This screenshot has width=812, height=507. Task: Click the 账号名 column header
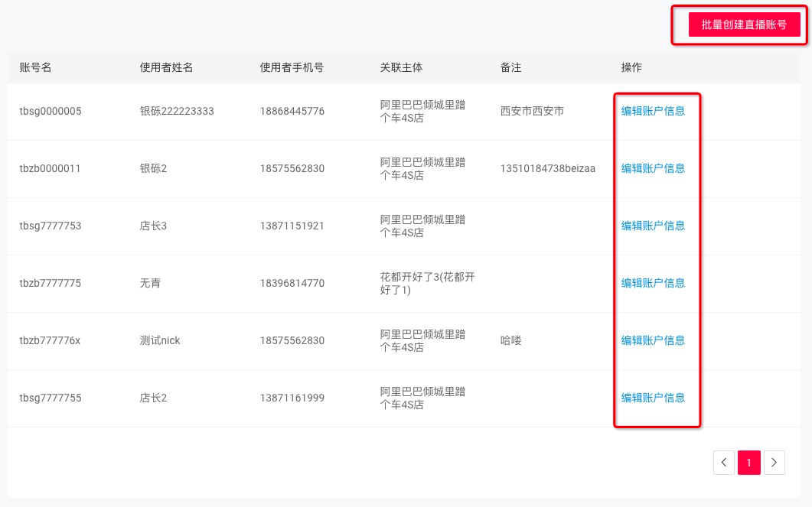(x=35, y=67)
